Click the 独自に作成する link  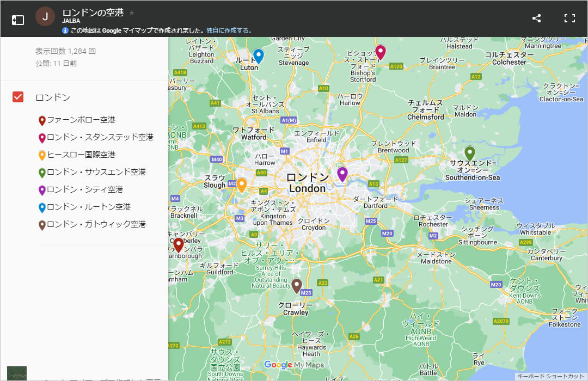(229, 30)
